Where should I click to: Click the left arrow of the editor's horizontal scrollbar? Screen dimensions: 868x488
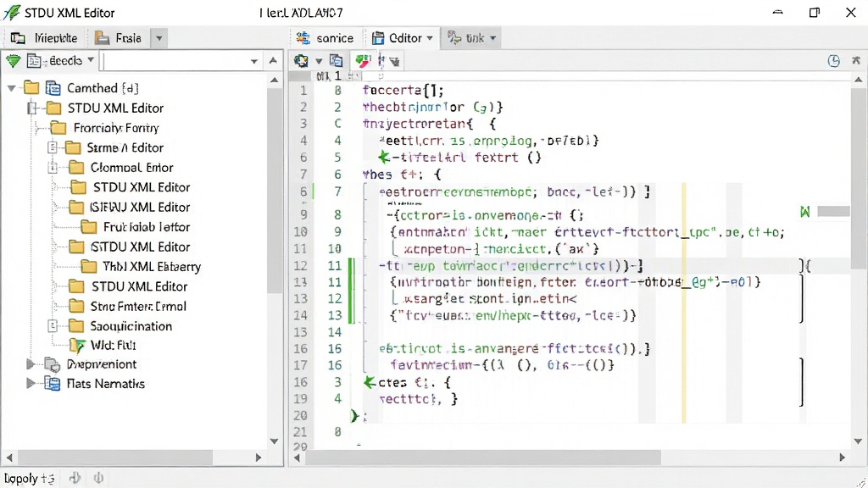[x=298, y=457]
